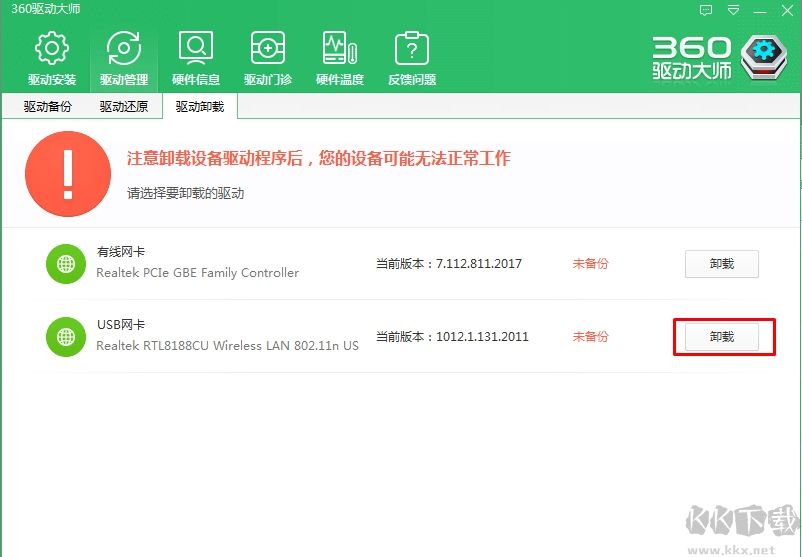Open the 硬件信息 monitor icon
This screenshot has width=802, height=557.
pyautogui.click(x=195, y=49)
